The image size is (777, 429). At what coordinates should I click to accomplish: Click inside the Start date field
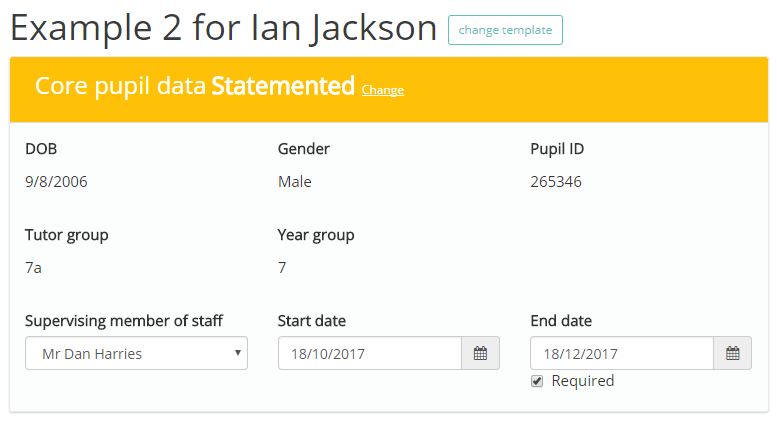pyautogui.click(x=370, y=353)
